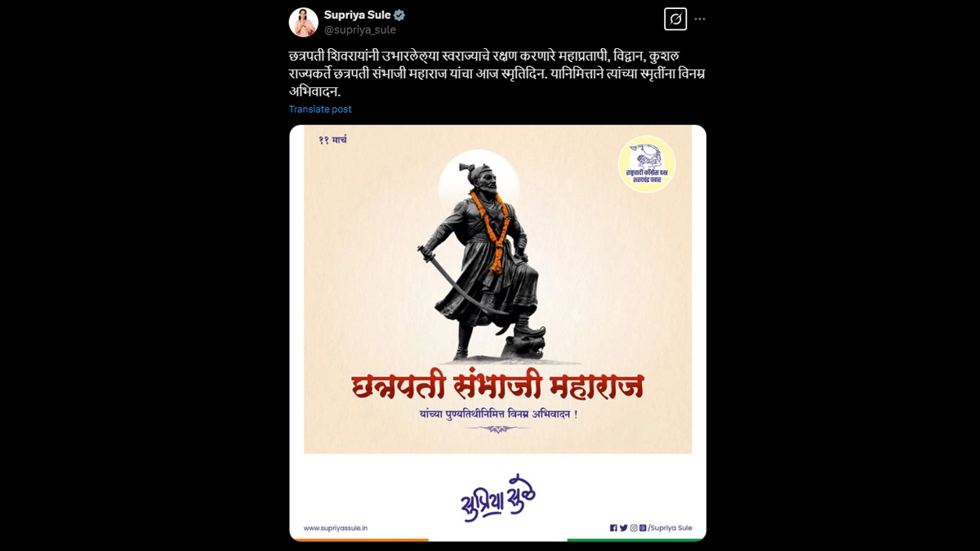Click the purple Marathi signature logo

498,495
